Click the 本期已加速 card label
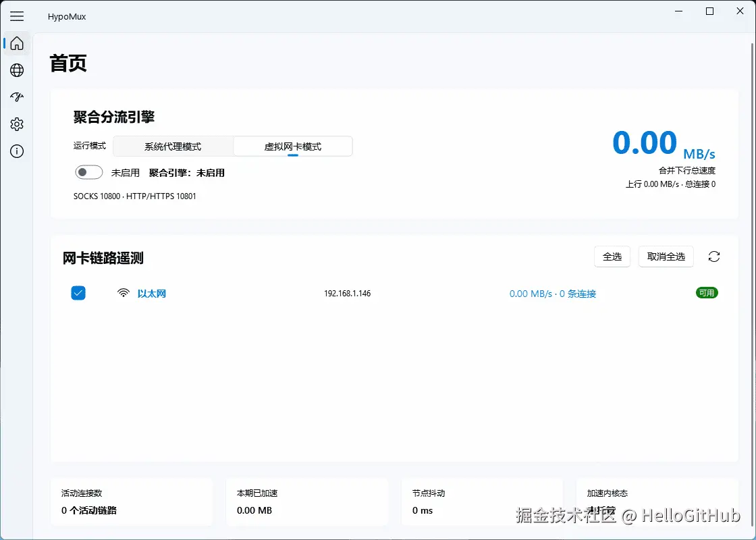This screenshot has height=540, width=756. pos(257,493)
